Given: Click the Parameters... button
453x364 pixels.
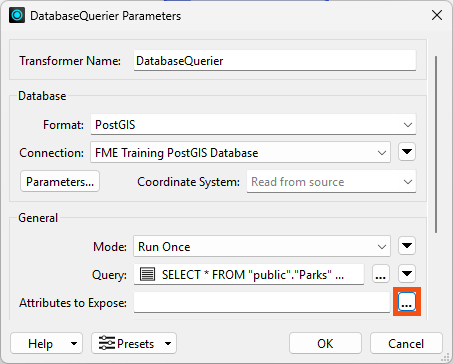Looking at the screenshot, I should pyautogui.click(x=60, y=181).
